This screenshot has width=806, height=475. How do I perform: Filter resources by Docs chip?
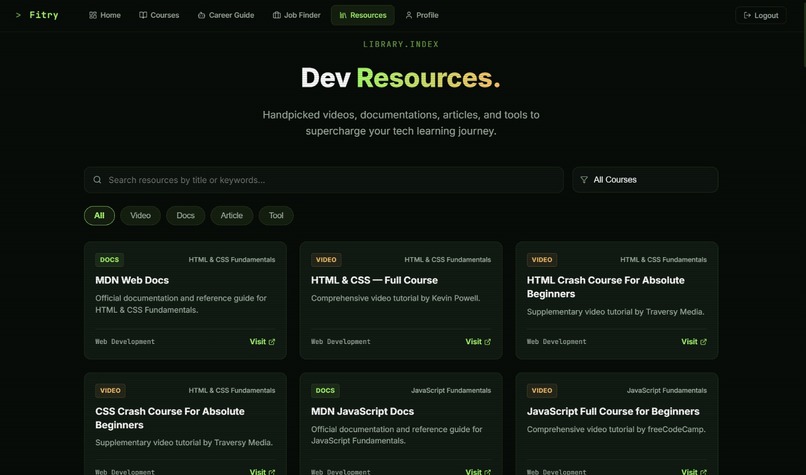(186, 215)
